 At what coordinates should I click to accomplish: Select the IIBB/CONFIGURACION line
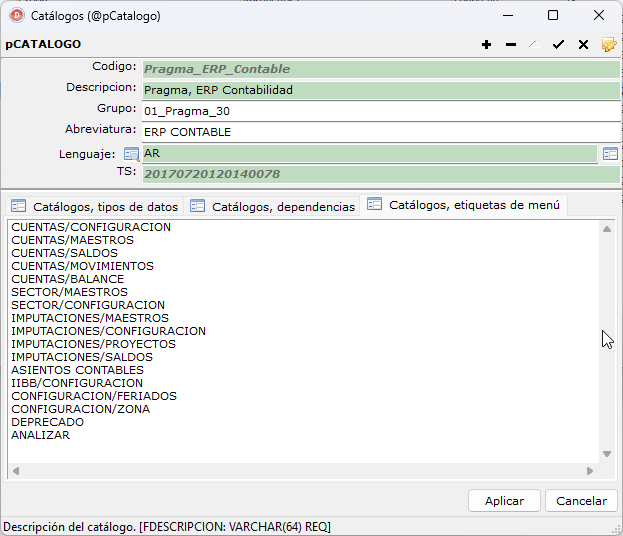click(x=77, y=383)
